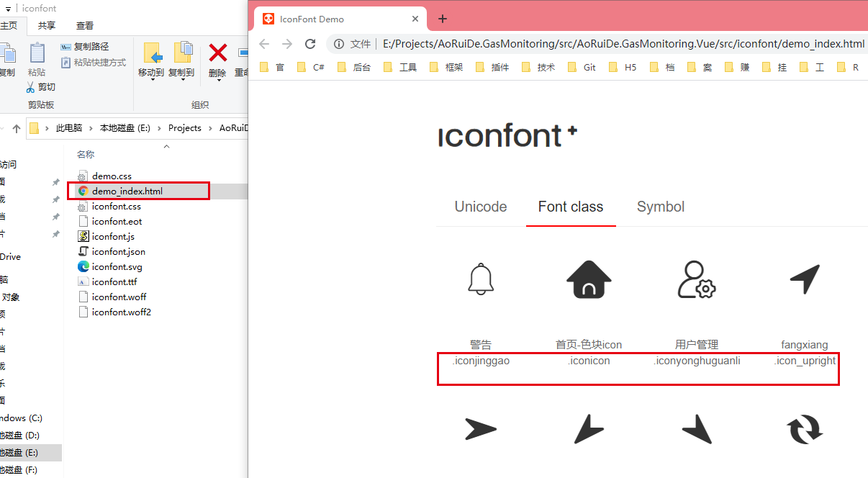
Task: Open the H5 bookmark folder
Action: pyautogui.click(x=623, y=68)
